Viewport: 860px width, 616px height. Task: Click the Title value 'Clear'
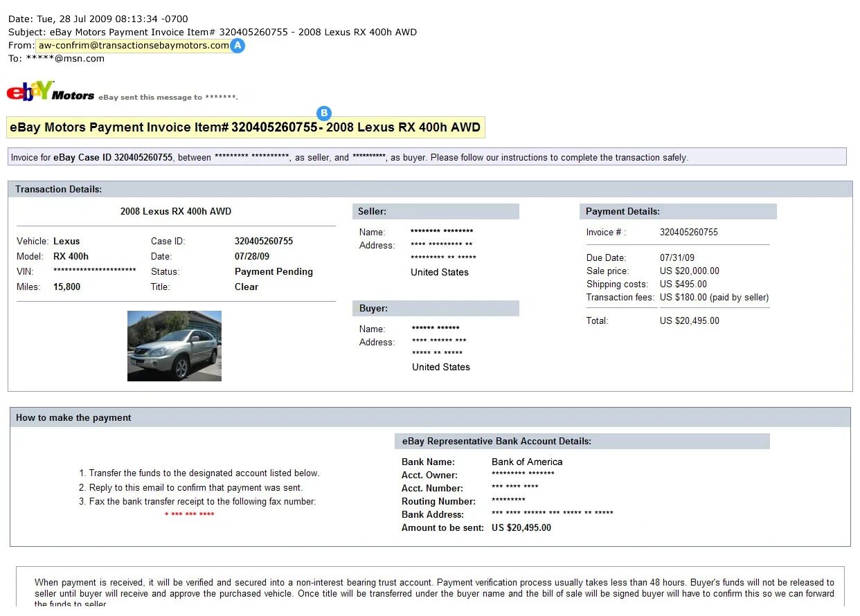tap(247, 287)
